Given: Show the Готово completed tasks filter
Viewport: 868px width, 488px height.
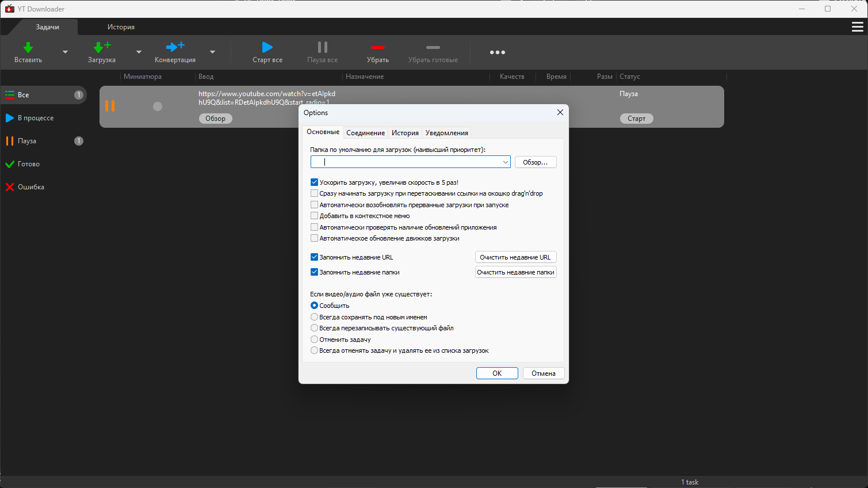Looking at the screenshot, I should coord(29,164).
